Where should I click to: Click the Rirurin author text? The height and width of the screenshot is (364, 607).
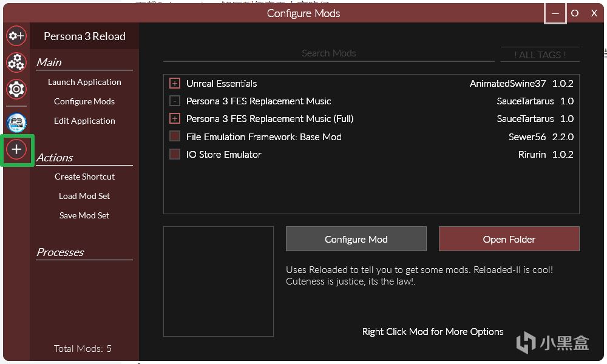(532, 155)
